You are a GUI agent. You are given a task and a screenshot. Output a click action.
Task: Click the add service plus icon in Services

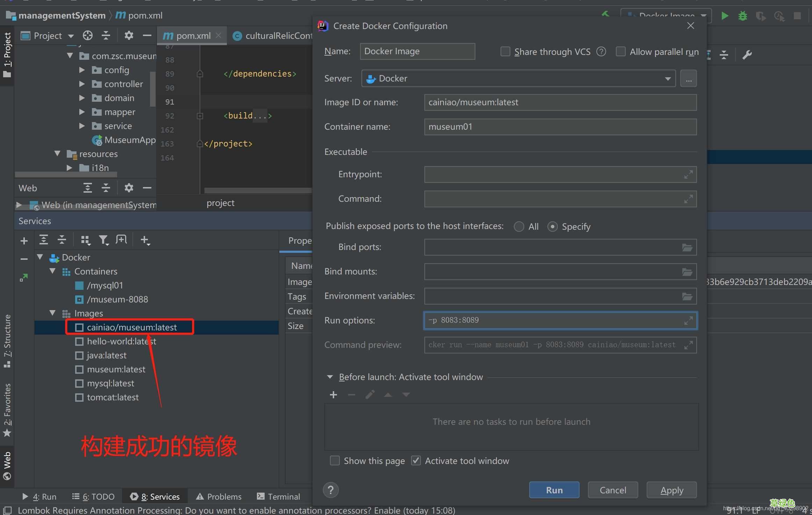coord(24,241)
